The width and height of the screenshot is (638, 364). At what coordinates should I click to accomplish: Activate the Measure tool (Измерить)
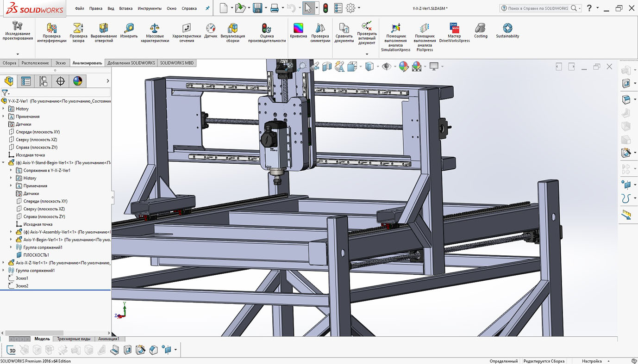(x=129, y=31)
